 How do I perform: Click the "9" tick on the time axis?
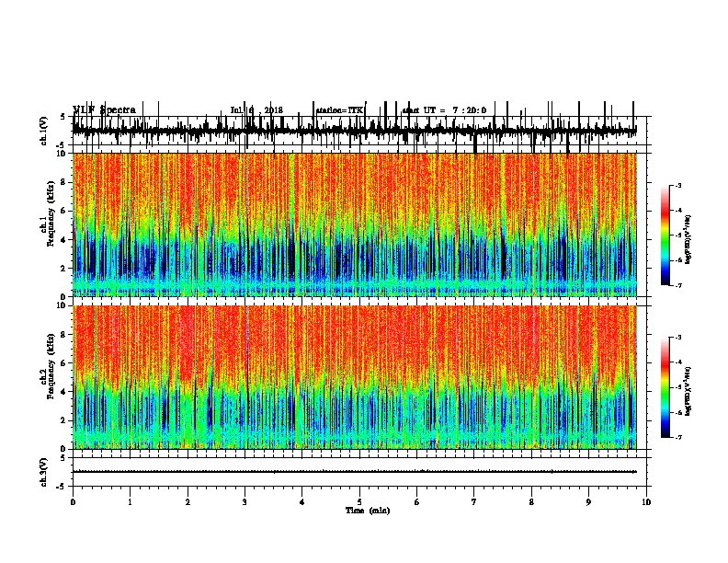click(588, 502)
